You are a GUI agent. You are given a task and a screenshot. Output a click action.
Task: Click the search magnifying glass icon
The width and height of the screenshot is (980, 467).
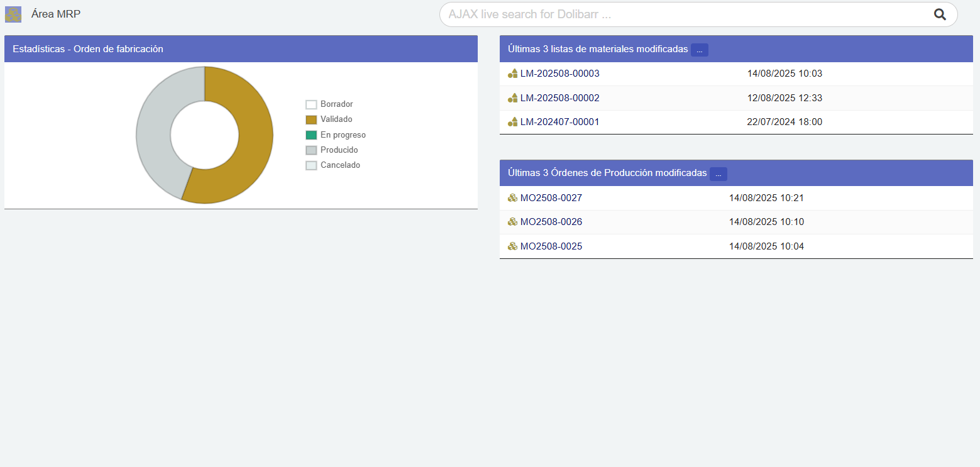tap(940, 14)
